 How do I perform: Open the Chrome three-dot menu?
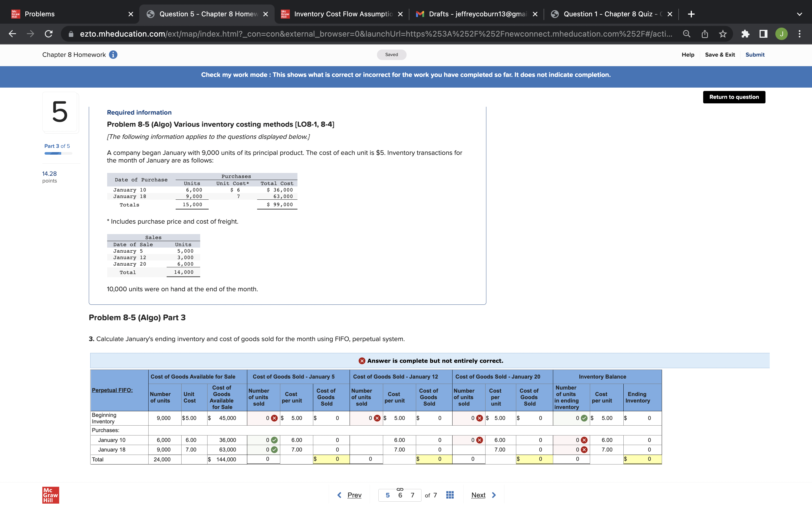click(x=800, y=34)
